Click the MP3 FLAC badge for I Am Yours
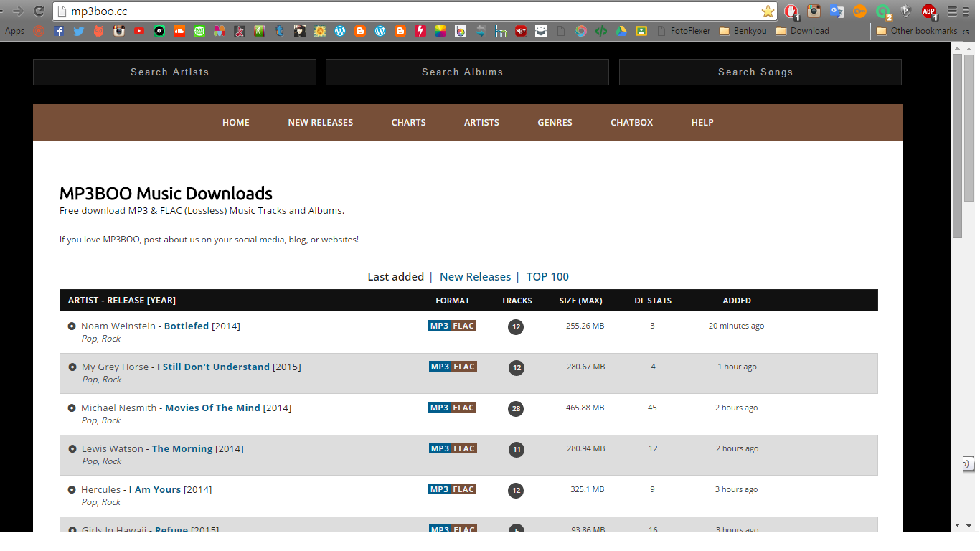980x551 pixels. click(453, 489)
